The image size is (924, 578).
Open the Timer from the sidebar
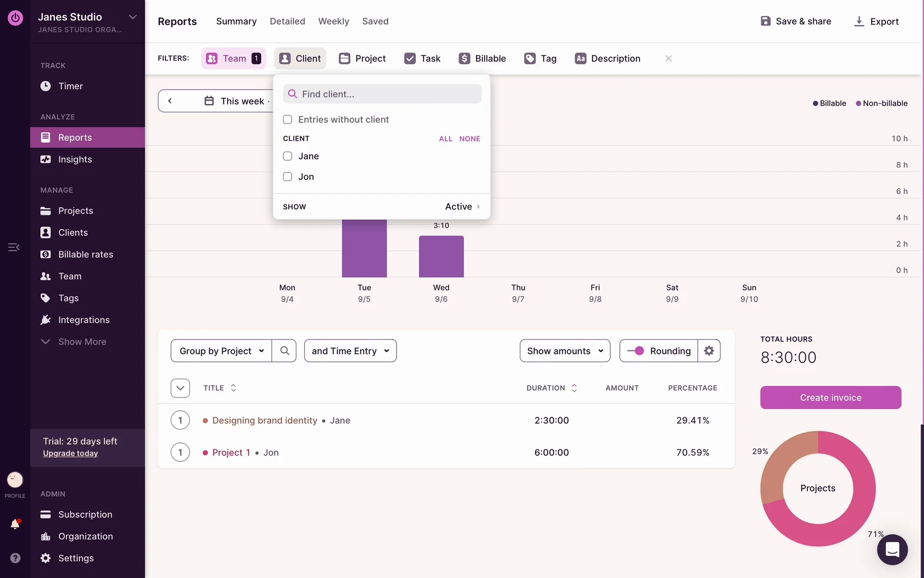70,86
